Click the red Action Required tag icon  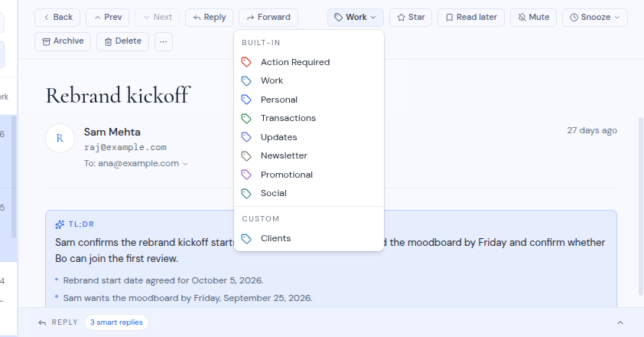tap(246, 62)
